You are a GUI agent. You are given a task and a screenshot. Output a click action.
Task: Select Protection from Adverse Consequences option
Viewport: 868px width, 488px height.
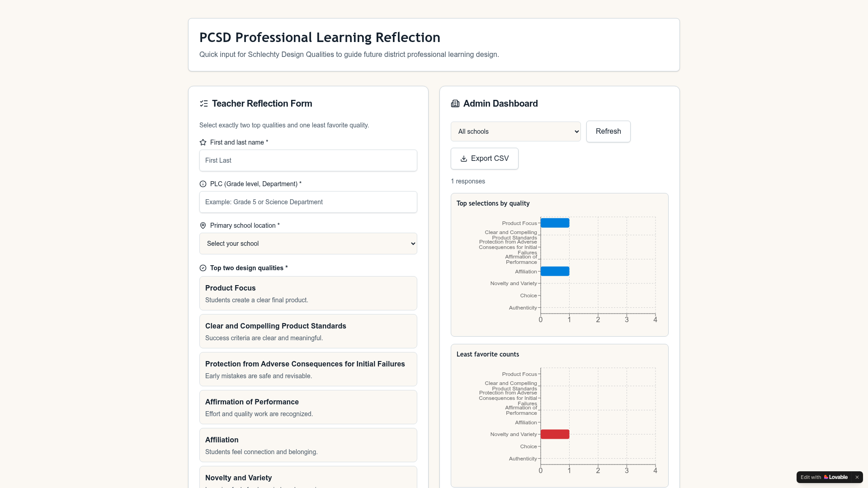308,369
